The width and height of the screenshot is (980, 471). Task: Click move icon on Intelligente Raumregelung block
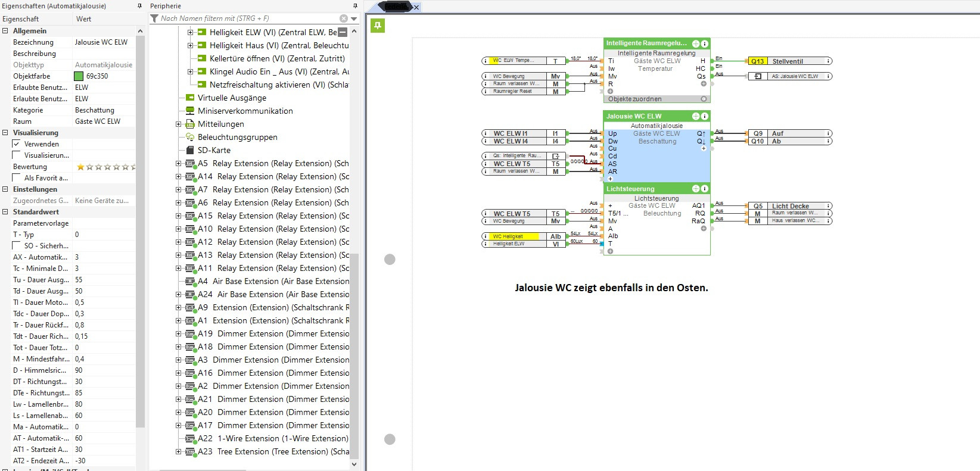click(696, 43)
